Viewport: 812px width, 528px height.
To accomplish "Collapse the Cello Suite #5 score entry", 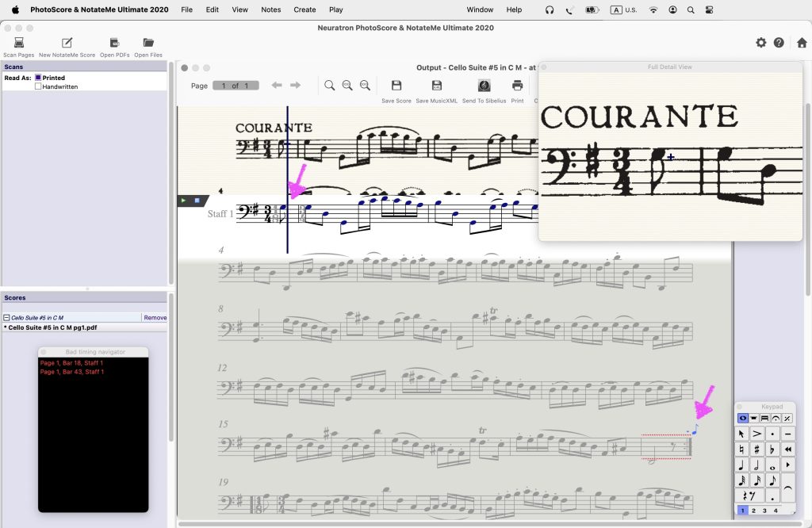I will click(7, 317).
